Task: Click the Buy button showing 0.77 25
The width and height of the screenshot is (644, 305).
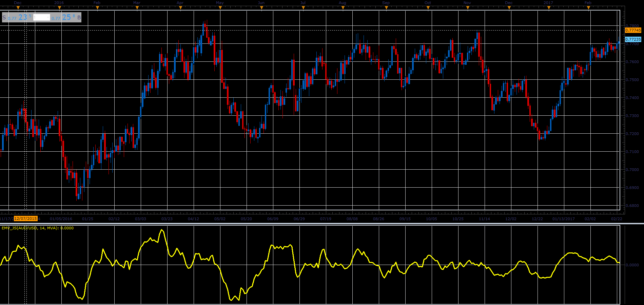Action: (66, 17)
